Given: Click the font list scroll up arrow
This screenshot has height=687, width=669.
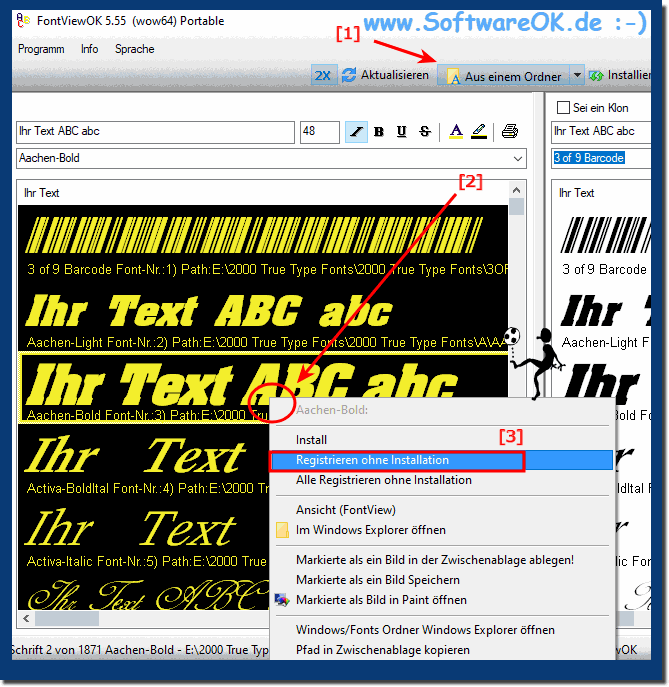Looking at the screenshot, I should 517,190.
